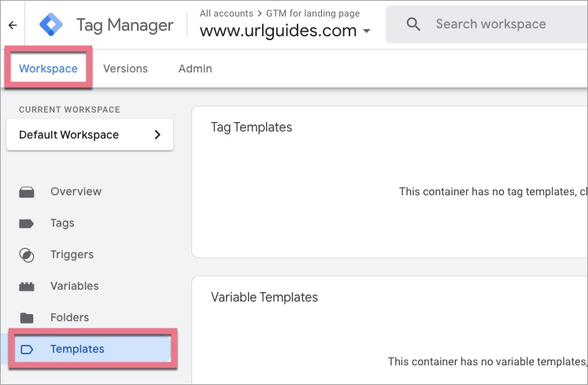The image size is (588, 385).
Task: Click the Variables brick icon
Action: pos(27,287)
